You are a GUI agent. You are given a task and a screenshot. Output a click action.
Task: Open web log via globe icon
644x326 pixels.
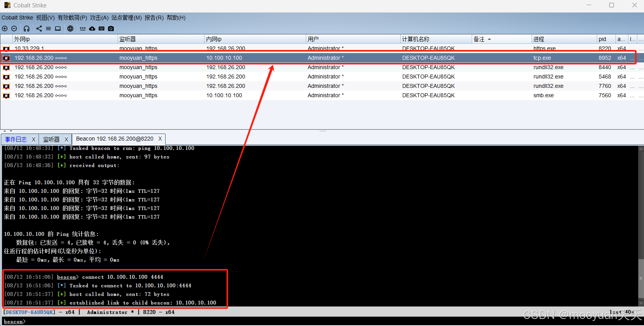(70, 29)
